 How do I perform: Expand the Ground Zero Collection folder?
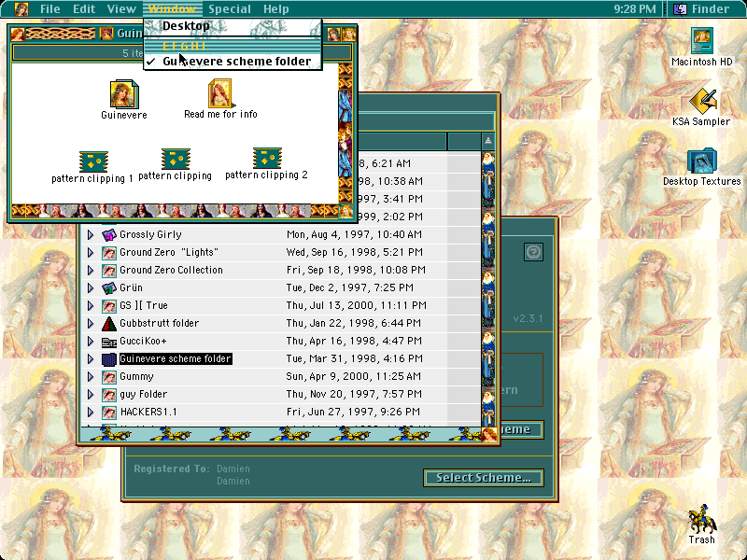tap(91, 270)
